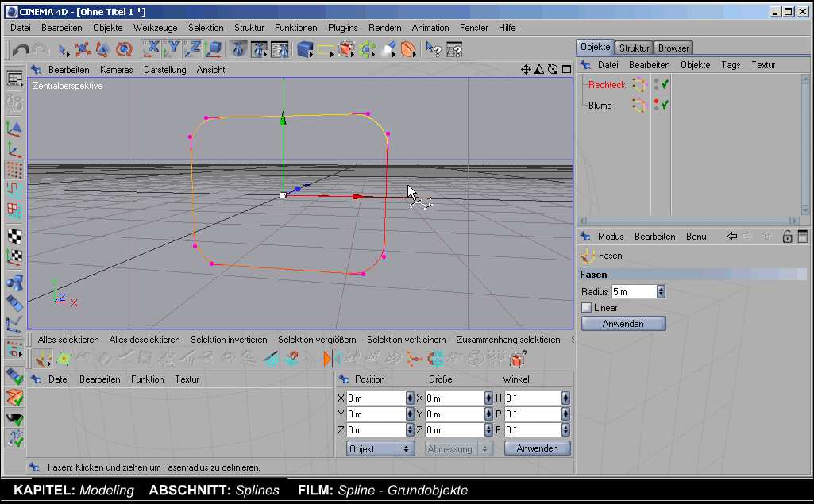
Task: Click the Radius value stepper arrows
Action: (x=661, y=292)
